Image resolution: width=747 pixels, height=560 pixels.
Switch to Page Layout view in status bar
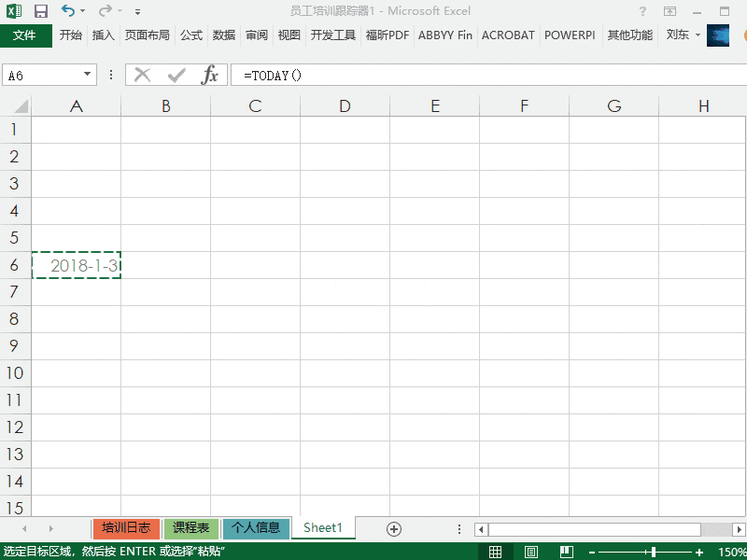click(x=530, y=551)
